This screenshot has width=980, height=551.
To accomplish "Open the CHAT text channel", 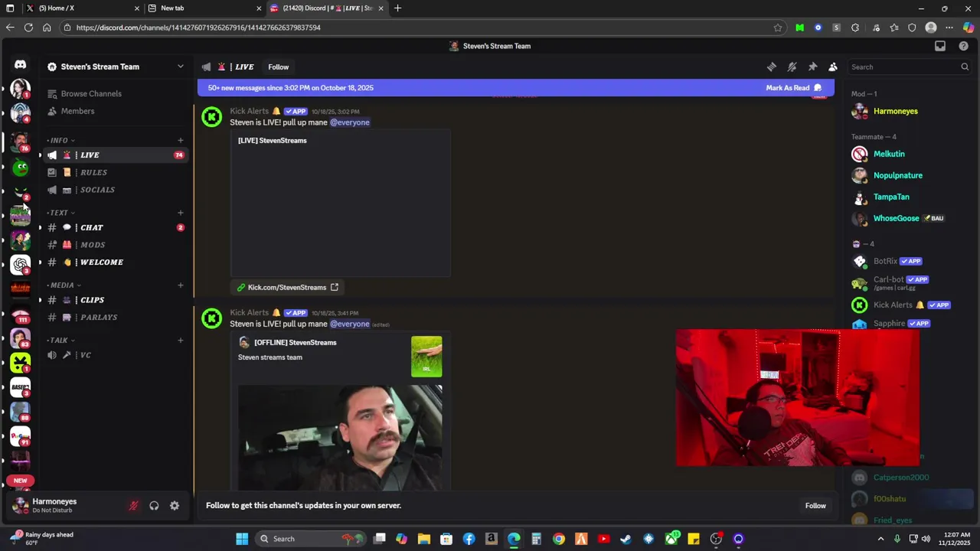I will pyautogui.click(x=115, y=227).
